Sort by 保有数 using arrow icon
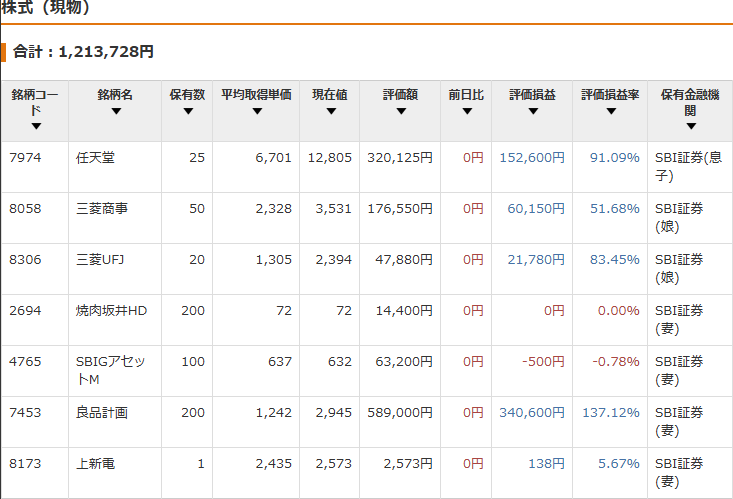733x499 pixels. pos(187,111)
